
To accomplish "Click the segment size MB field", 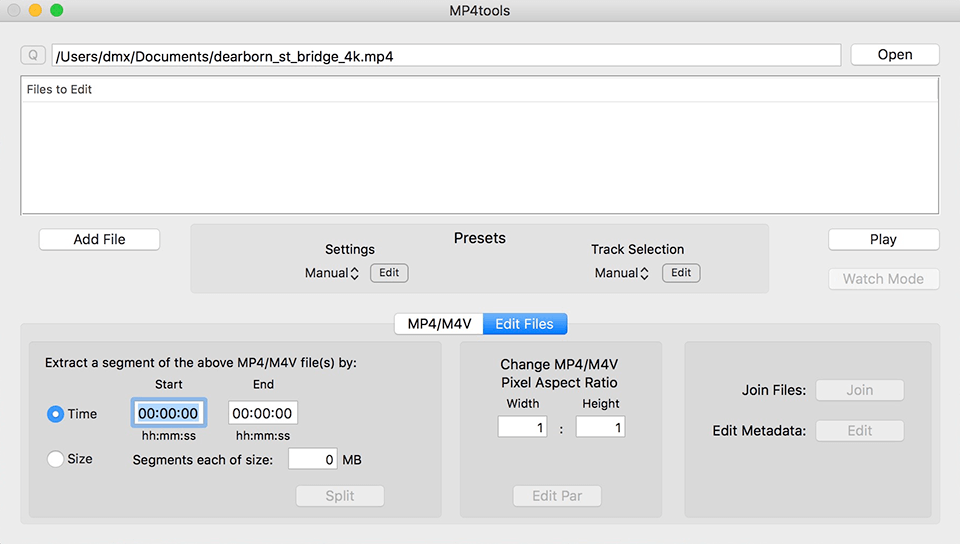I will pos(313,459).
